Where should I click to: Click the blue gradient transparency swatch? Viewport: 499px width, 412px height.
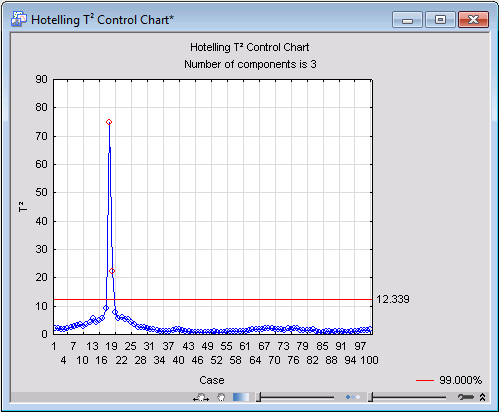pos(241,397)
